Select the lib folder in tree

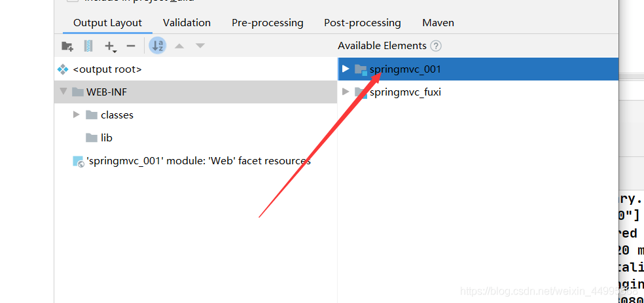pyautogui.click(x=106, y=137)
